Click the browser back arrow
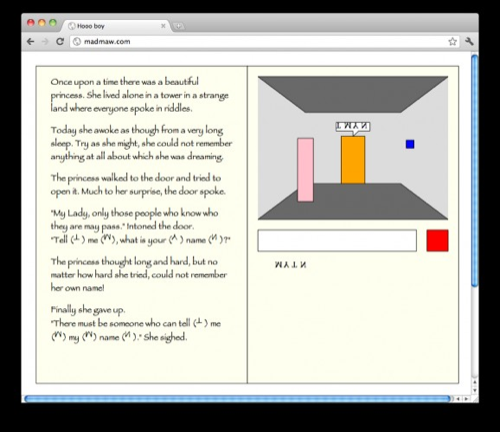The width and height of the screenshot is (500, 432). (x=30, y=41)
